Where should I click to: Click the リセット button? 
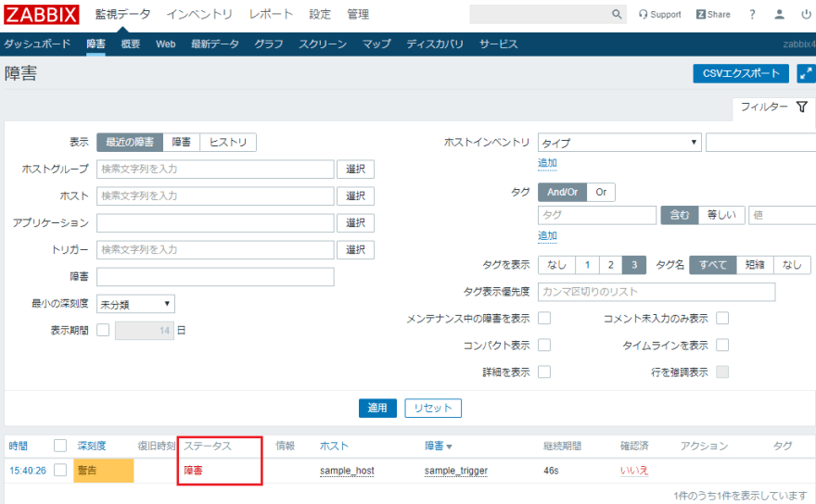point(433,409)
